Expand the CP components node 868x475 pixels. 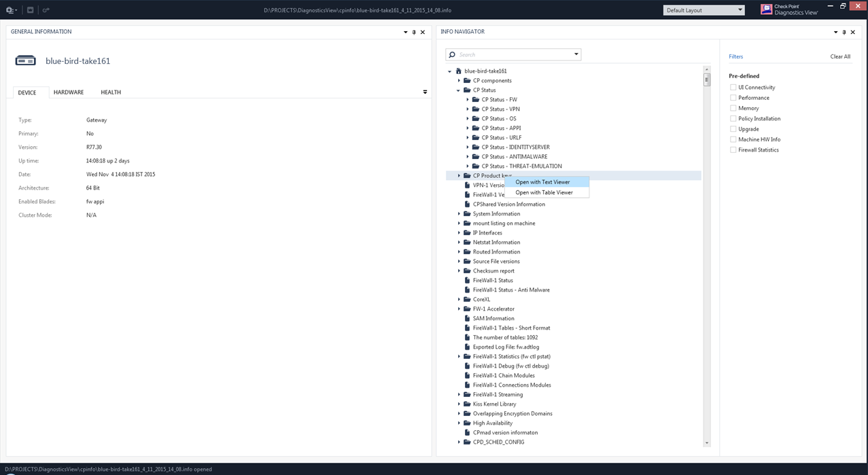pos(459,80)
